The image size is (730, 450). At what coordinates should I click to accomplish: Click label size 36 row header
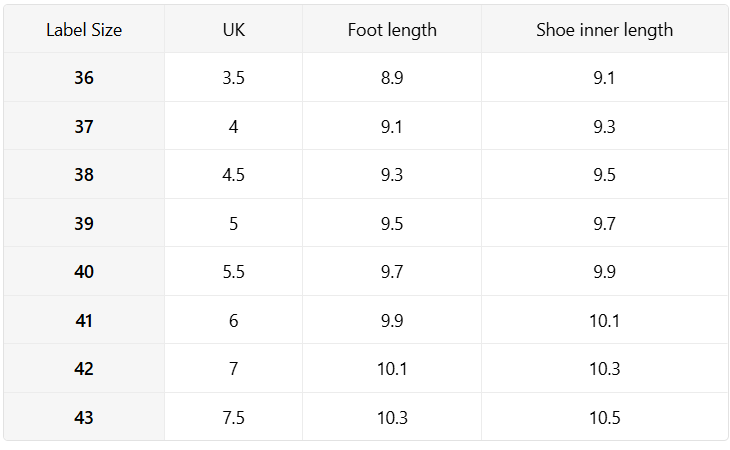coord(84,78)
